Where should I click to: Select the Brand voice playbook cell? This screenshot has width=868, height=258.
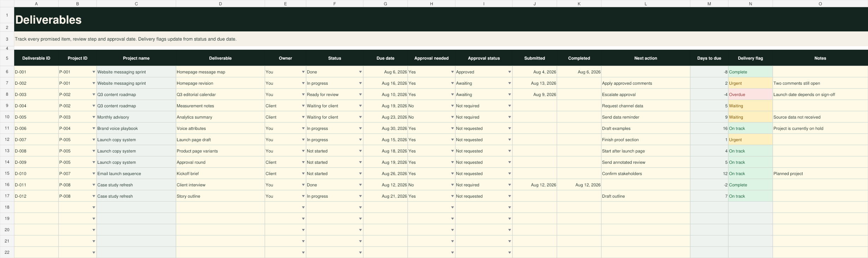pyautogui.click(x=136, y=128)
